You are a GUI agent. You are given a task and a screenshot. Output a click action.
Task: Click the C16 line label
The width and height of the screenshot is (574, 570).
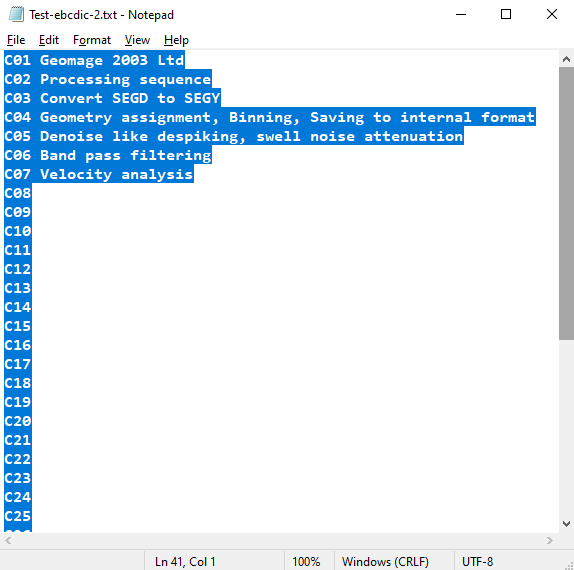point(18,345)
